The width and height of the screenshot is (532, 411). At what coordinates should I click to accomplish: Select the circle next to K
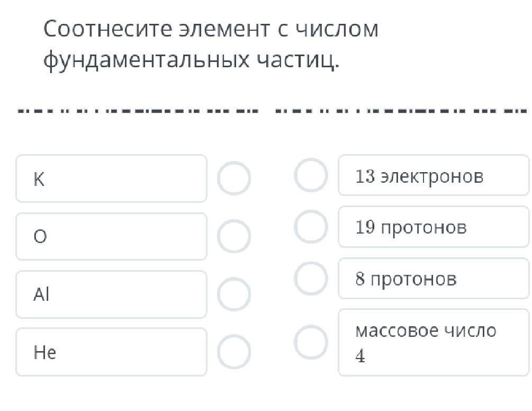tap(233, 178)
